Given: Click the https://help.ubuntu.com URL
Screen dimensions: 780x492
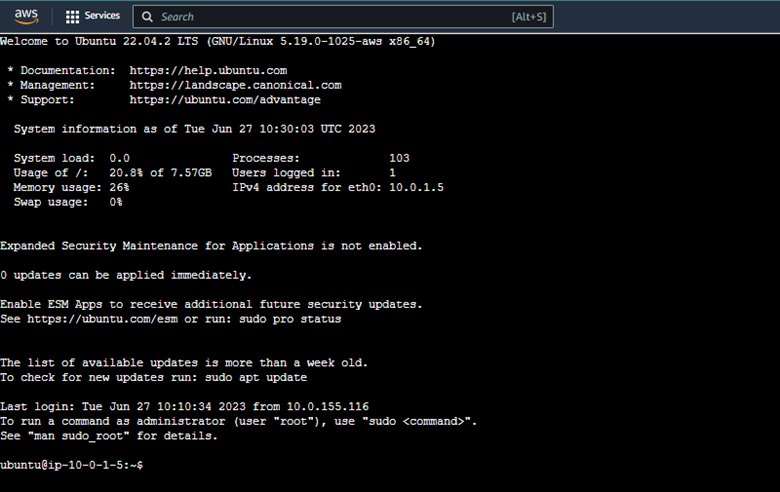Looking at the screenshot, I should click(208, 71).
